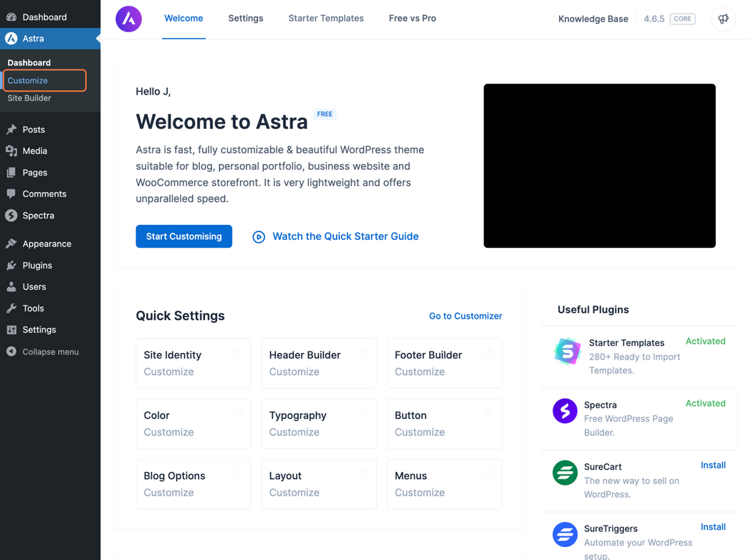Open the Knowledge Base link
This screenshot has height=560, width=751.
pos(593,19)
